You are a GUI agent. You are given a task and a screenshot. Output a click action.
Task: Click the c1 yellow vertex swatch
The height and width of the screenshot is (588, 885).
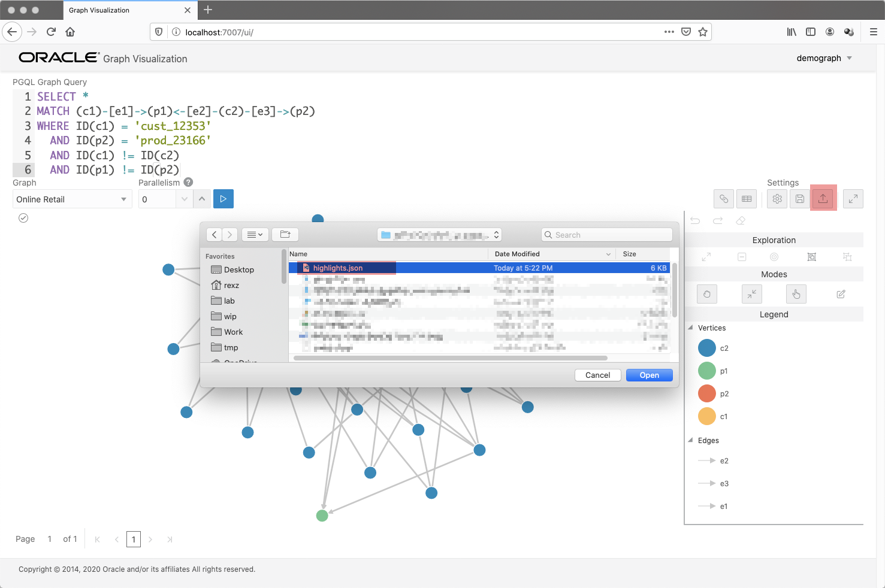(707, 416)
